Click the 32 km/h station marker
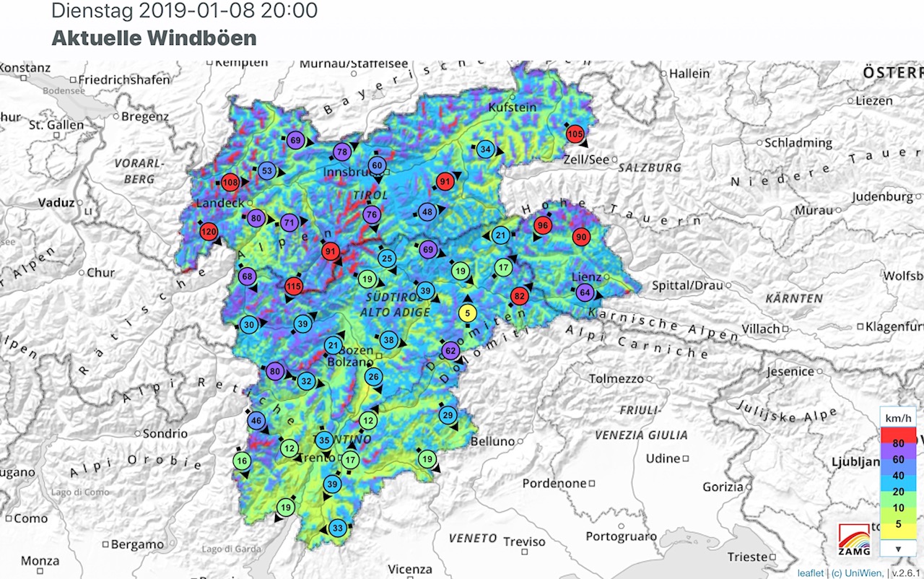924x579 pixels. (x=306, y=380)
